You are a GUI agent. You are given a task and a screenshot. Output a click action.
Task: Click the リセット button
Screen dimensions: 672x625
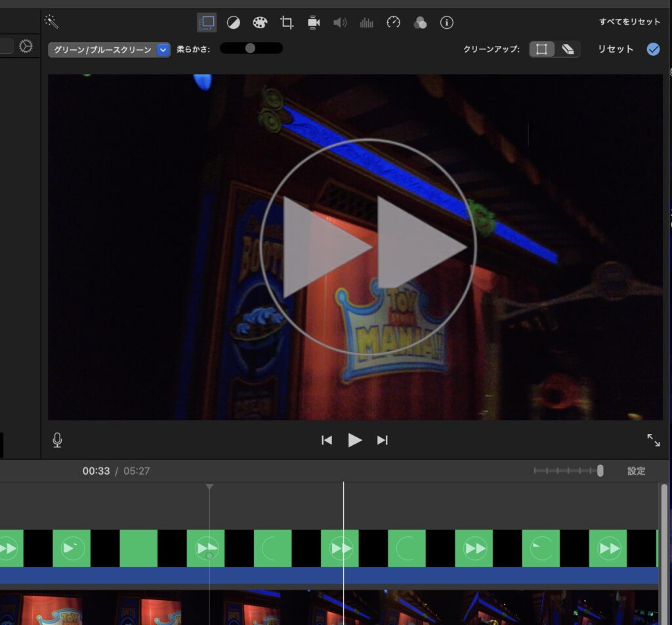coord(615,49)
